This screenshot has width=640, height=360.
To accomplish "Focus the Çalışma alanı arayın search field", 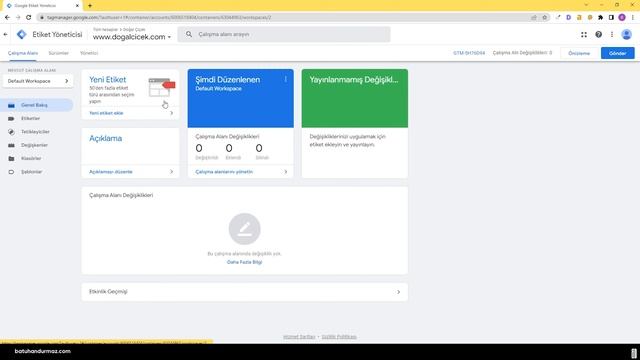I will (284, 35).
